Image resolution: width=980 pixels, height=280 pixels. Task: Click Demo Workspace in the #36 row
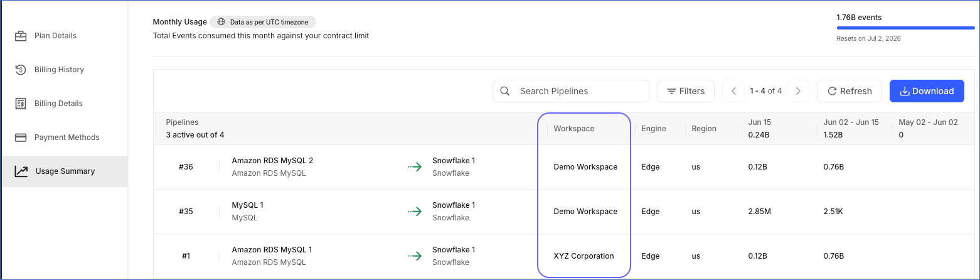tap(585, 167)
